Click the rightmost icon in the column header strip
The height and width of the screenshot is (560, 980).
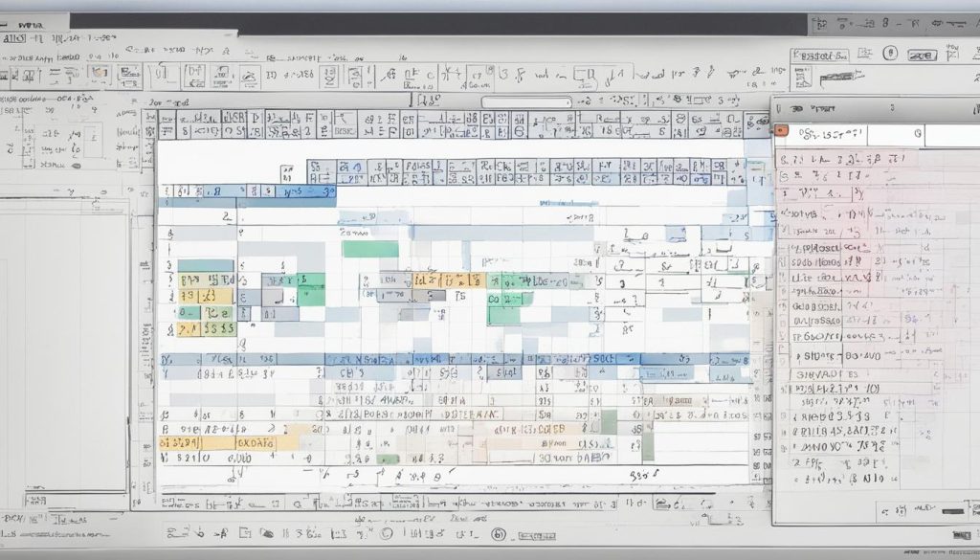[x=754, y=124]
